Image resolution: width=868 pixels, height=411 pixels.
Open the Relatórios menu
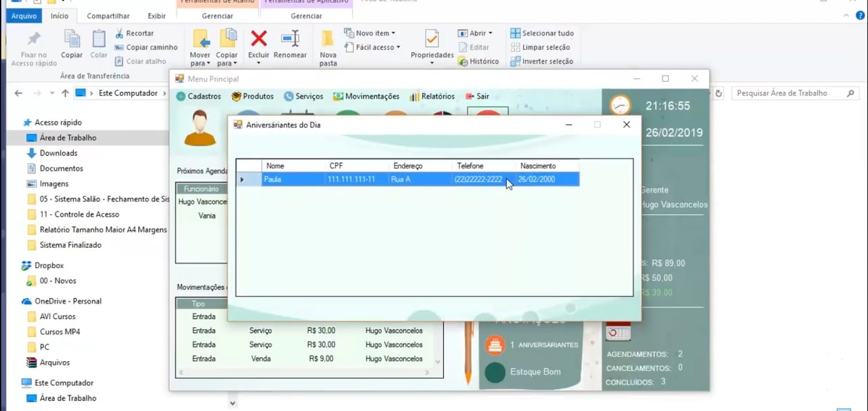[x=432, y=96]
